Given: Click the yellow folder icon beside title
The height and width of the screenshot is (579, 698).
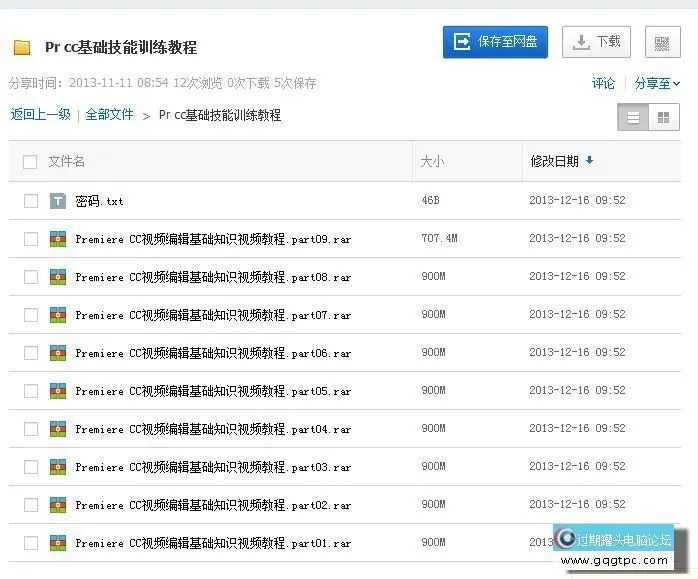Looking at the screenshot, I should coord(22,47).
